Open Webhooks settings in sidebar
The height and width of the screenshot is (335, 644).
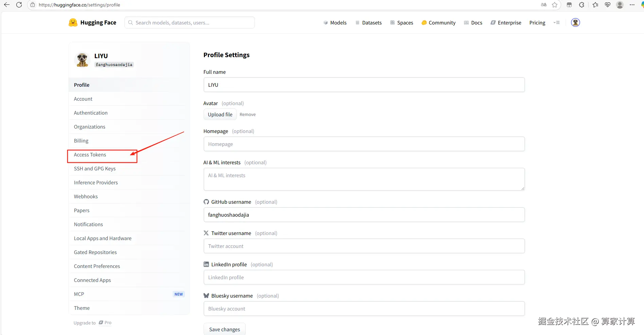pyautogui.click(x=129, y=196)
